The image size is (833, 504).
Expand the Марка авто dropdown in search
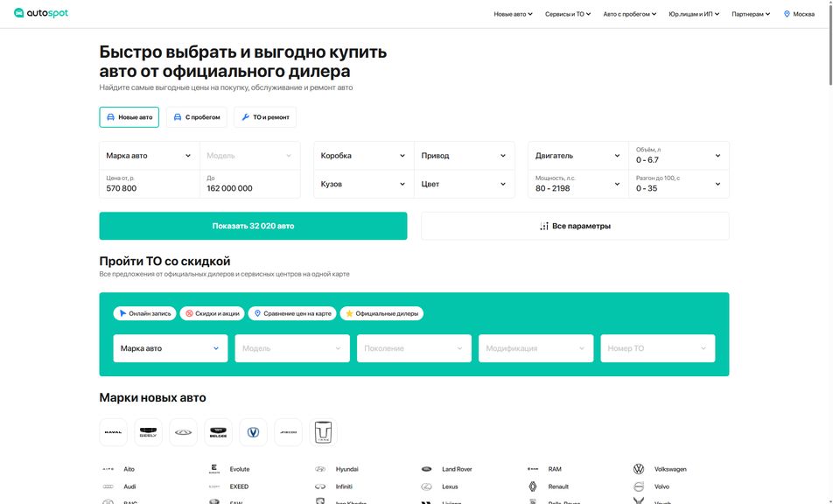coord(150,156)
